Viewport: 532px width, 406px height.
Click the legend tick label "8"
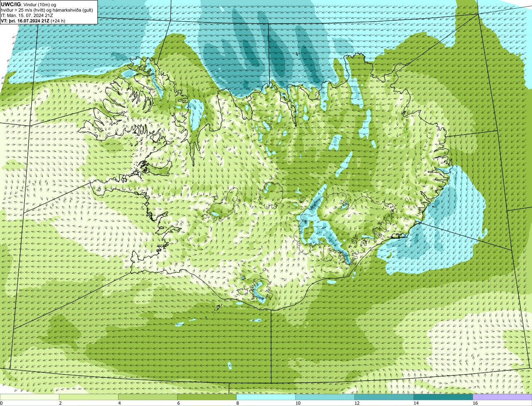[x=237, y=403]
